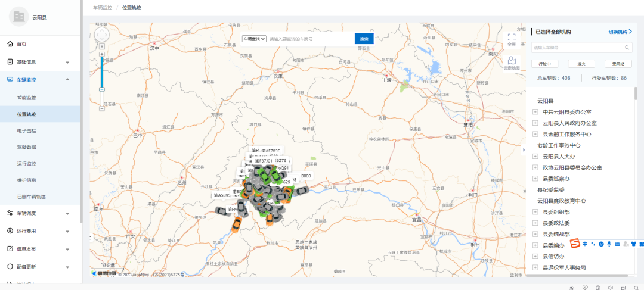
Task: Click the 配备更新 refresh icon
Action: [x=10, y=267]
